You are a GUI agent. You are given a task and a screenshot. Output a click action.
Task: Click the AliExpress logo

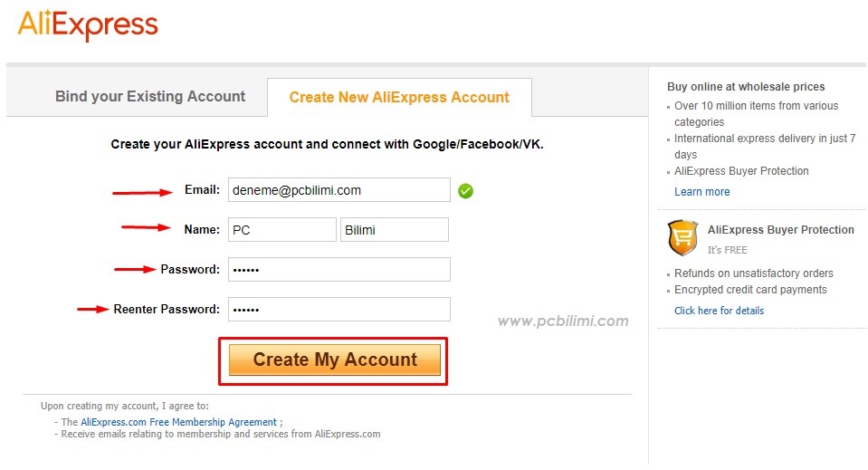tap(88, 25)
